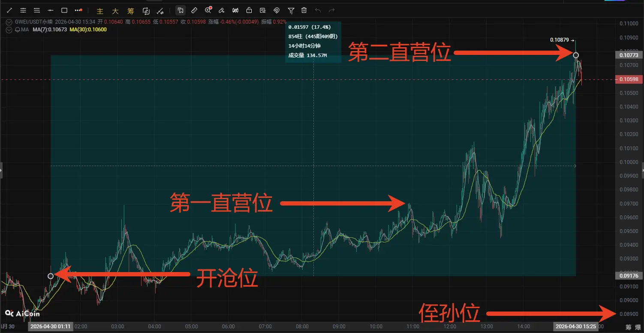
Task: Toggle the lock drawings icon
Action: coord(249,10)
